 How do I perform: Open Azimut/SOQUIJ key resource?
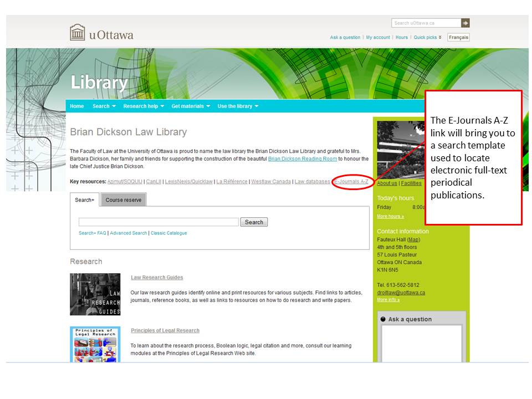click(x=125, y=182)
